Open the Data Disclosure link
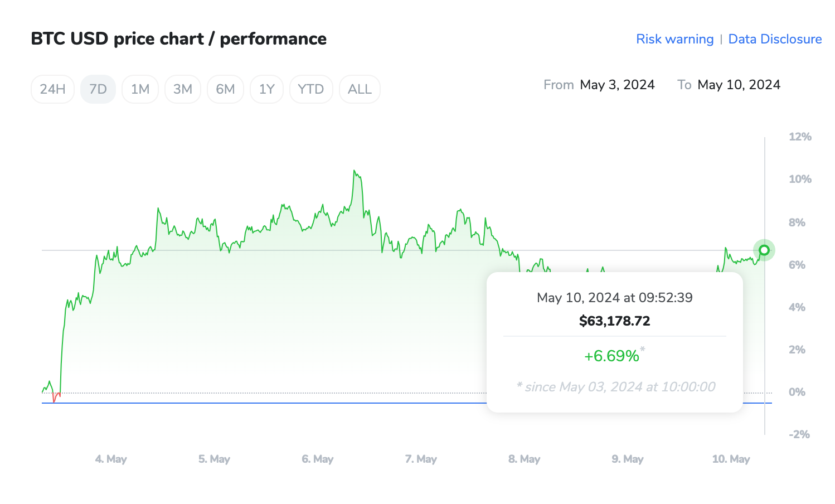Viewport: 835px width, 504px height. (x=775, y=39)
